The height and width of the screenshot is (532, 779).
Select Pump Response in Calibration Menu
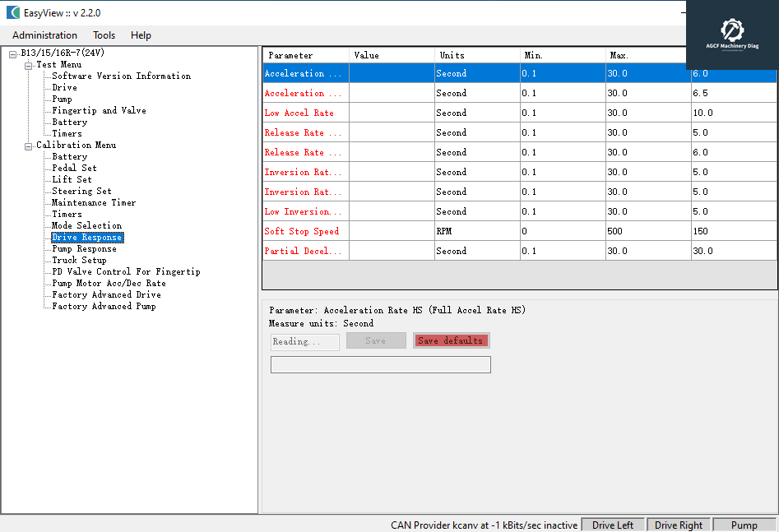coord(84,249)
